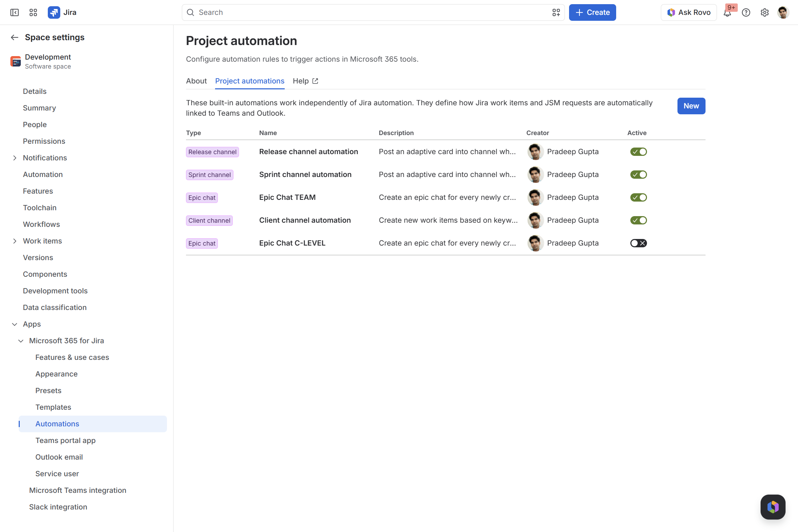The width and height of the screenshot is (798, 532).
Task: Open Features in space settings
Action: tap(38, 191)
